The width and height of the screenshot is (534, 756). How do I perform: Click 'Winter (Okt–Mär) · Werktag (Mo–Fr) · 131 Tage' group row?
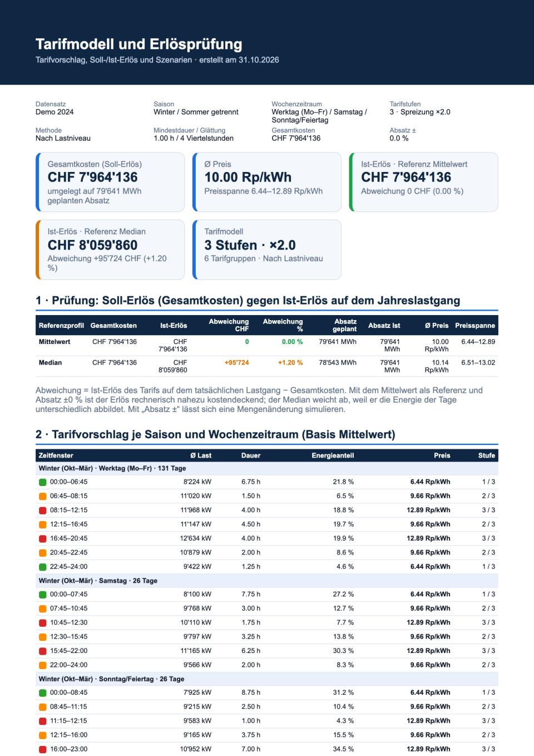(267, 468)
